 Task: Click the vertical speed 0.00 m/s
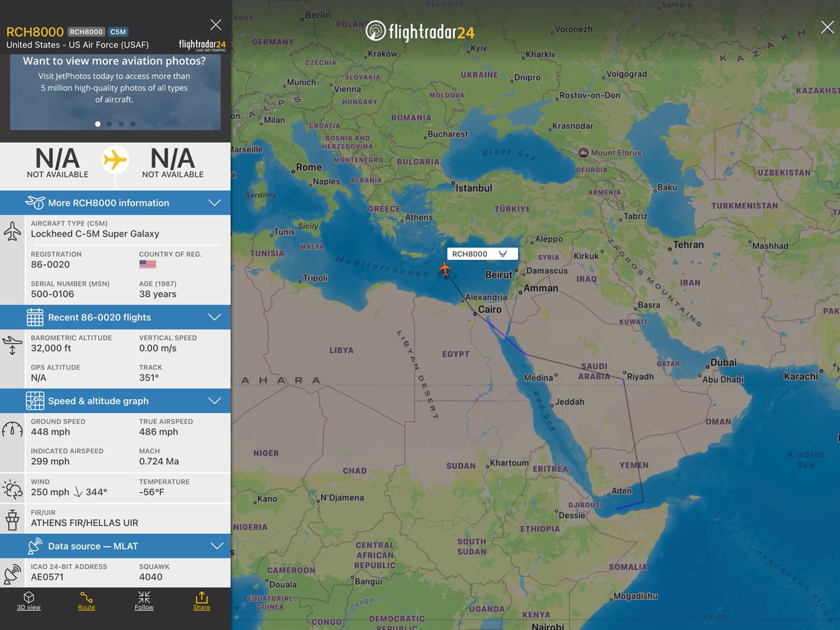click(157, 348)
